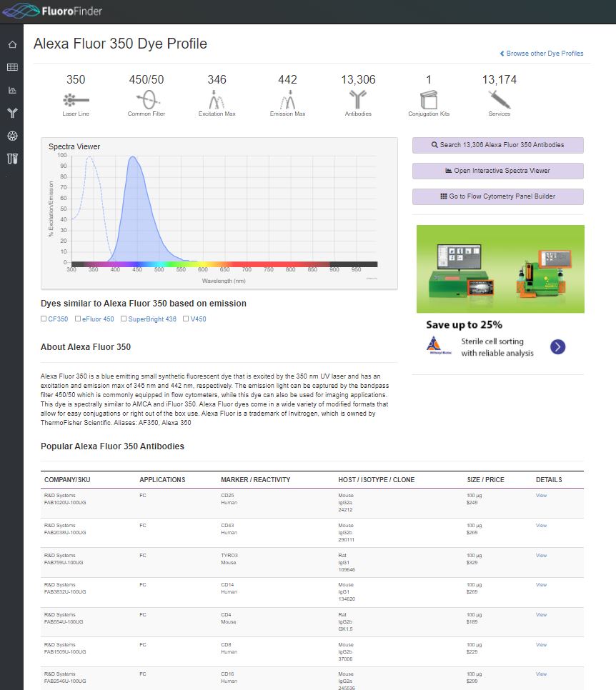Open the Conjugation Kits icon
The width and height of the screenshot is (616, 690).
[x=428, y=98]
